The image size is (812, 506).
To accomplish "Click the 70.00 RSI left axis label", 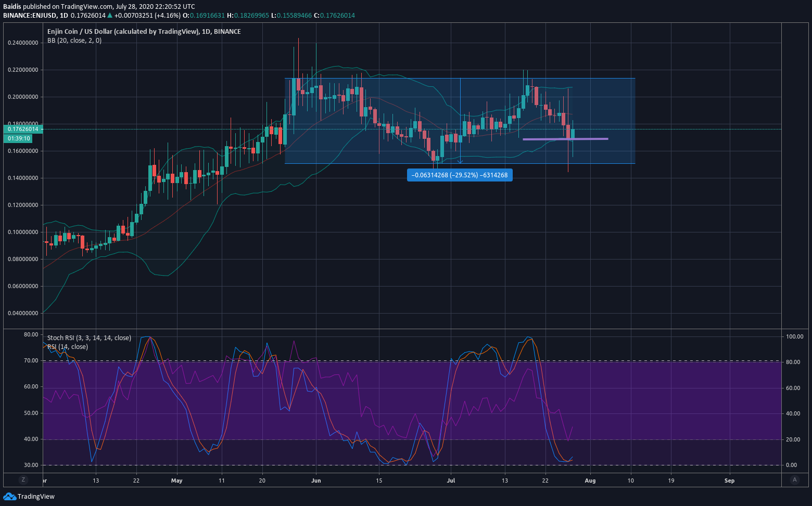I will [x=31, y=360].
